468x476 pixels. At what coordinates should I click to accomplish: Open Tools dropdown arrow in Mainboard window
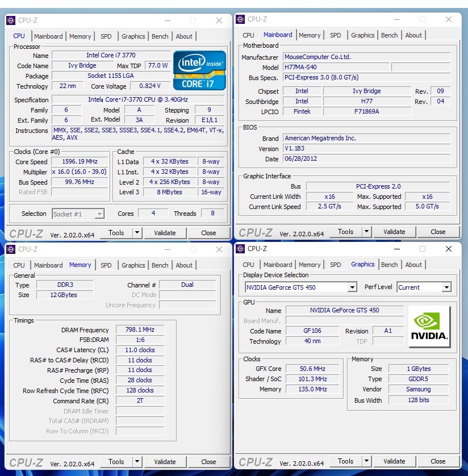[x=367, y=232]
